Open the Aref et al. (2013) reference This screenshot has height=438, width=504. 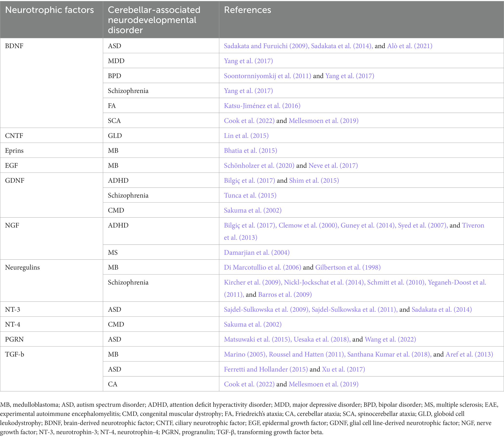click(469, 354)
